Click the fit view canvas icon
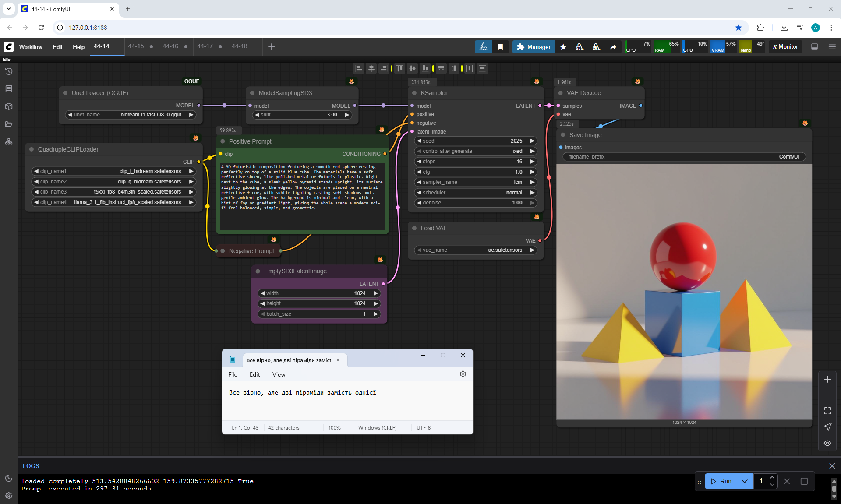Screen dimensions: 841x504 coord(827,411)
